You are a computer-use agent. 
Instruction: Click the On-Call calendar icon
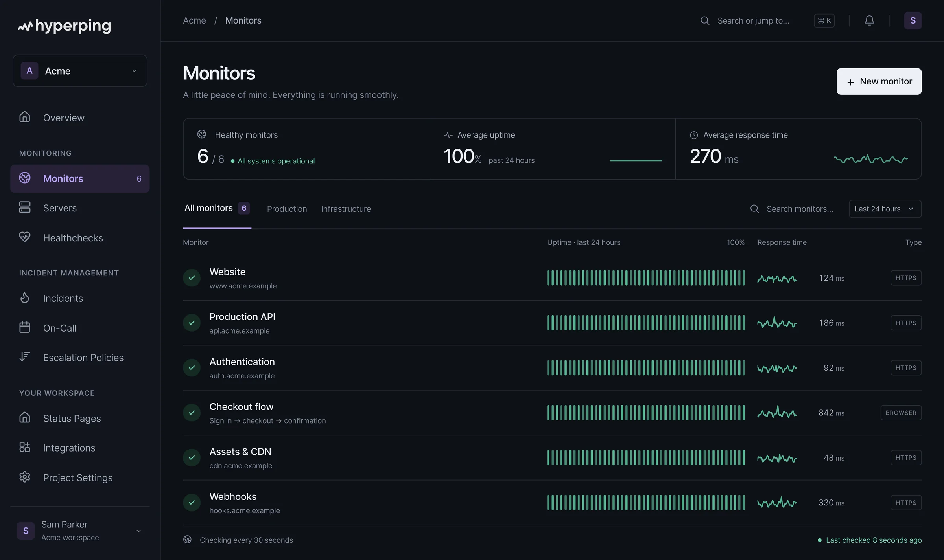25,327
